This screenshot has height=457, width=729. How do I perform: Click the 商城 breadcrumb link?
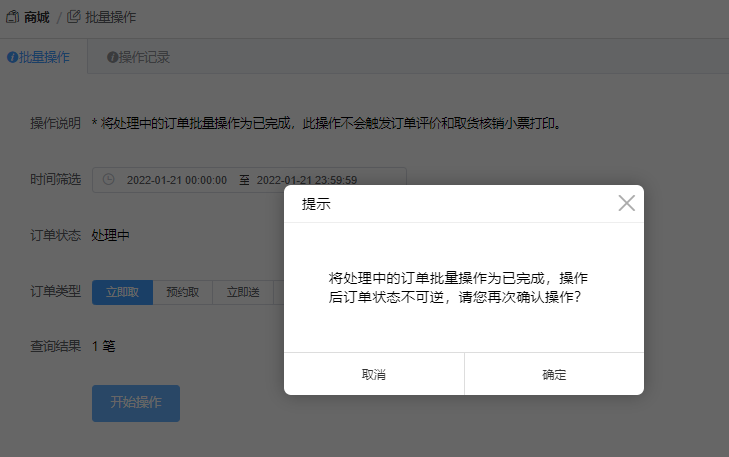[37, 18]
